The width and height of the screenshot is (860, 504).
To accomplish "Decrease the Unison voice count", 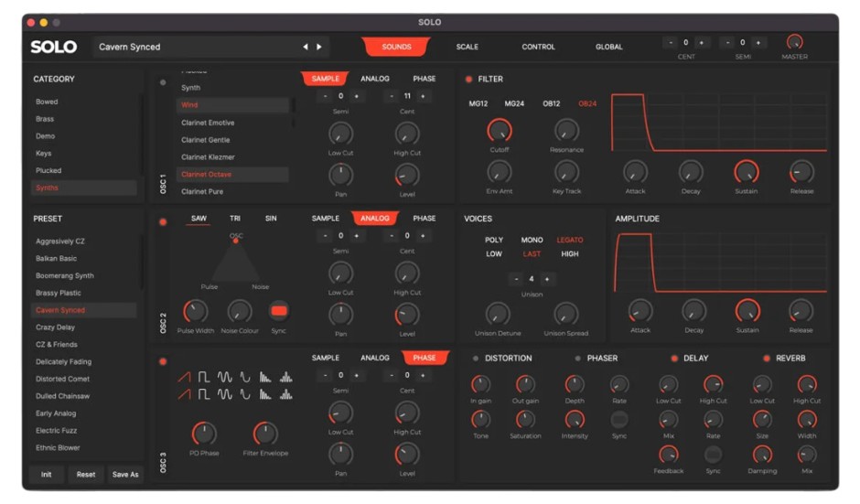I will pos(516,279).
